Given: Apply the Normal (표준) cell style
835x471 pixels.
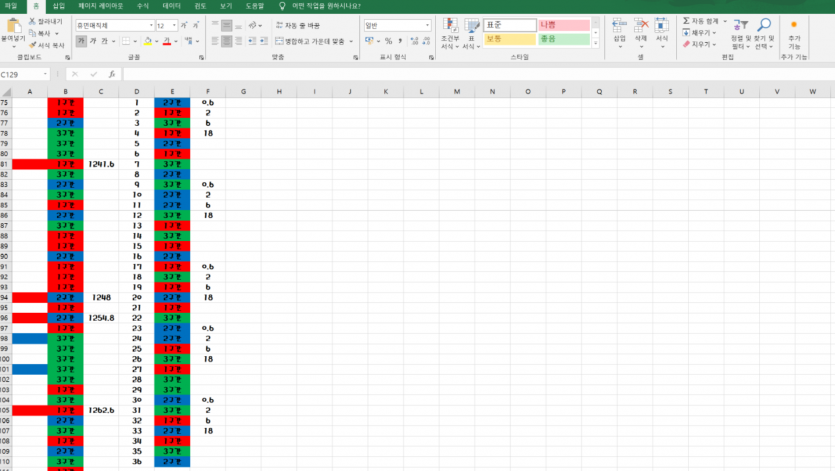Looking at the screenshot, I should (510, 25).
